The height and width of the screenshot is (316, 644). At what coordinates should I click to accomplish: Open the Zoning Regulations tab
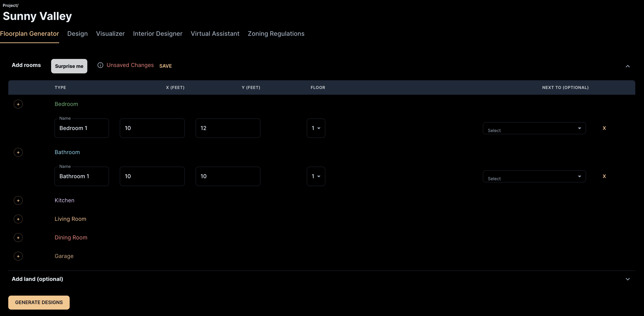click(276, 34)
